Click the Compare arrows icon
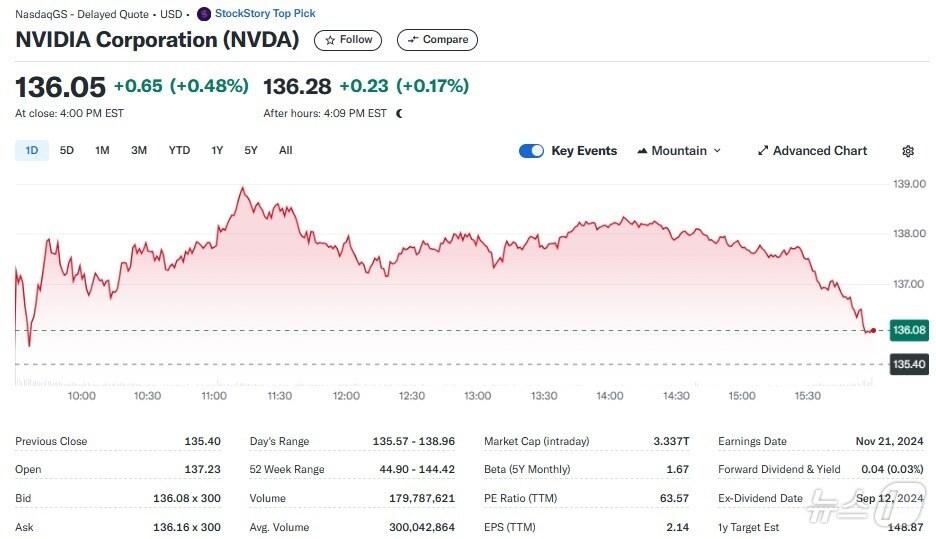936x539 pixels. [x=413, y=40]
